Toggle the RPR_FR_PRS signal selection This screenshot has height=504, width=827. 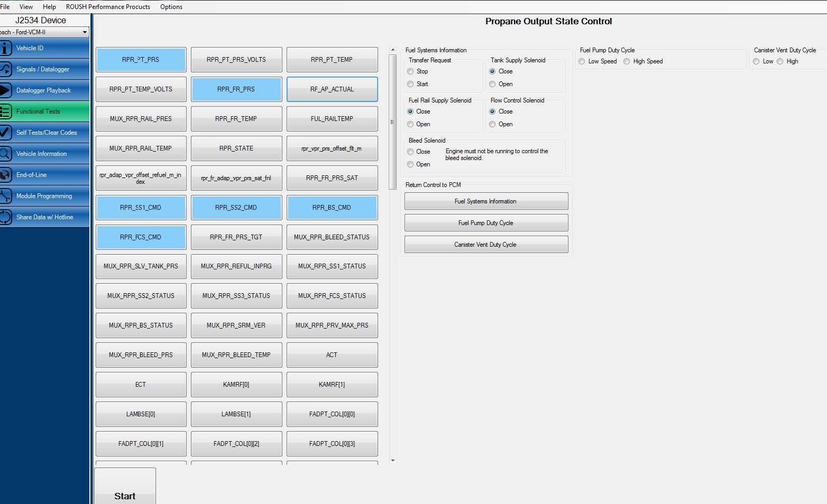(236, 89)
